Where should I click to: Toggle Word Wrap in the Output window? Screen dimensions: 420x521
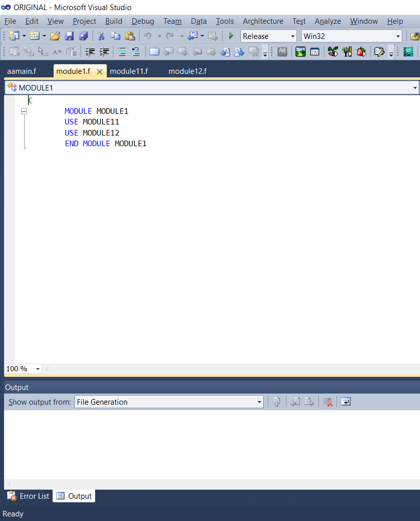pos(345,401)
